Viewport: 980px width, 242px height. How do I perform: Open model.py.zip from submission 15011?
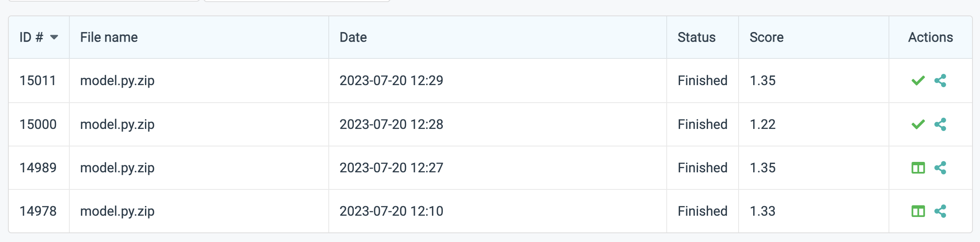pos(117,81)
